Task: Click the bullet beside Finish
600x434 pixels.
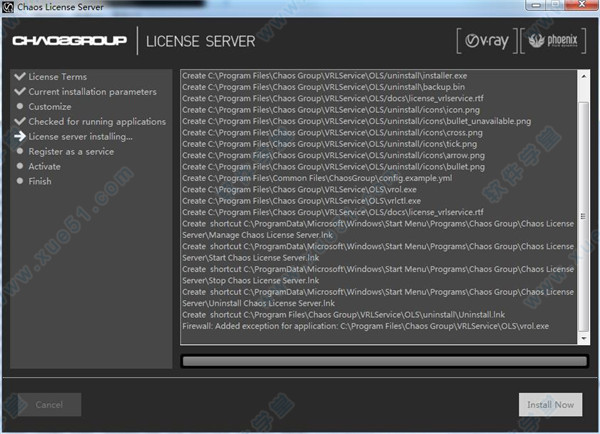Action: click(20, 181)
